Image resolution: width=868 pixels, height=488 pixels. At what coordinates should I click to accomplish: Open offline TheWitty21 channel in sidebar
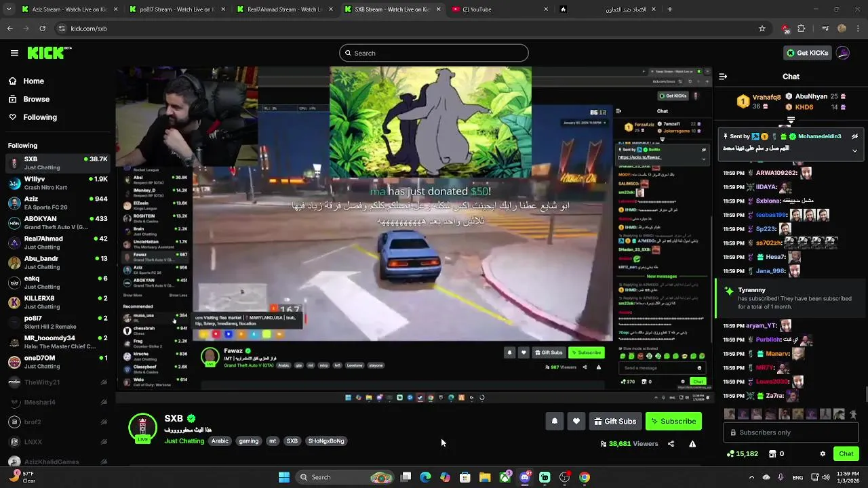[58, 382]
